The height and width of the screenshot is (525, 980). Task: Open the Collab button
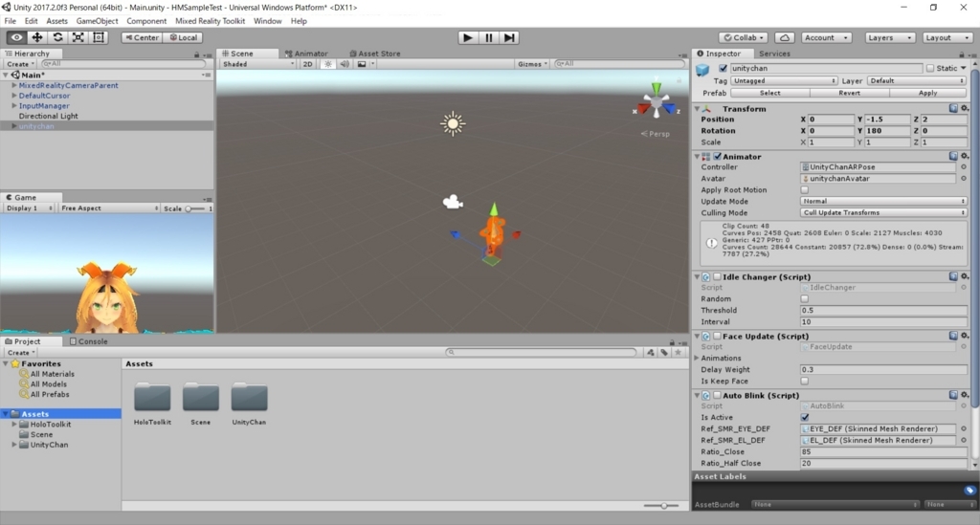coord(744,37)
